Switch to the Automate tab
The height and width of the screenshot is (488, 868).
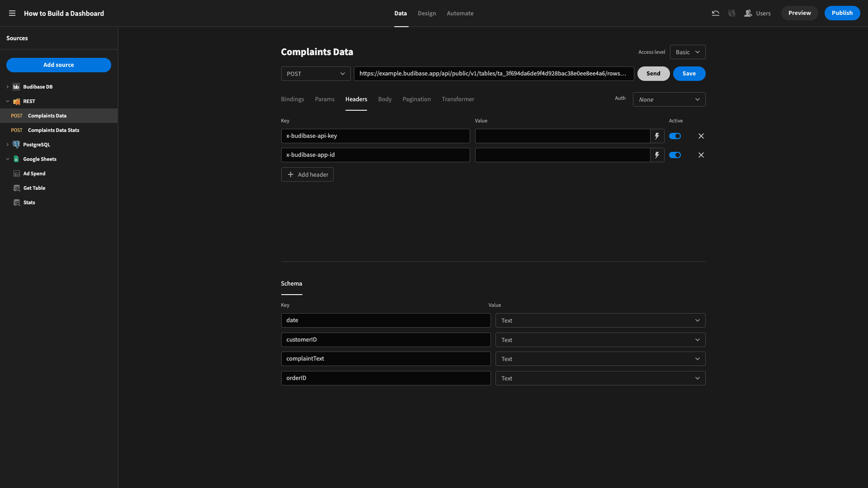click(x=460, y=13)
